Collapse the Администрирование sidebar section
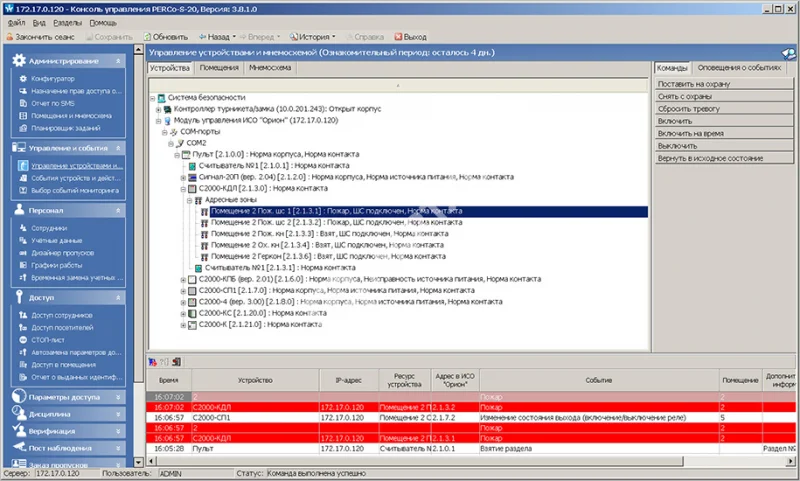 point(119,60)
